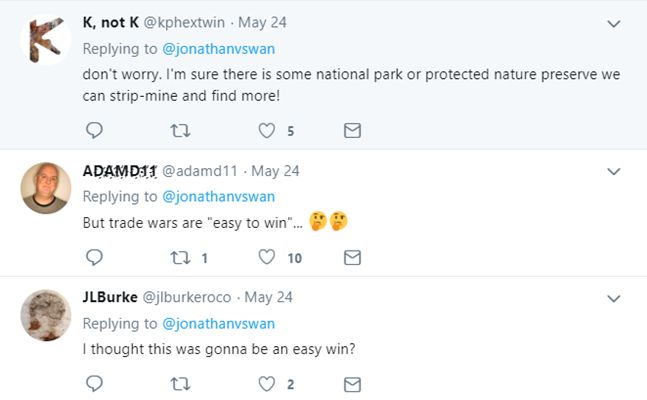Send JLBurke's tweet via direct message
The image size is (647, 400).
click(x=352, y=383)
